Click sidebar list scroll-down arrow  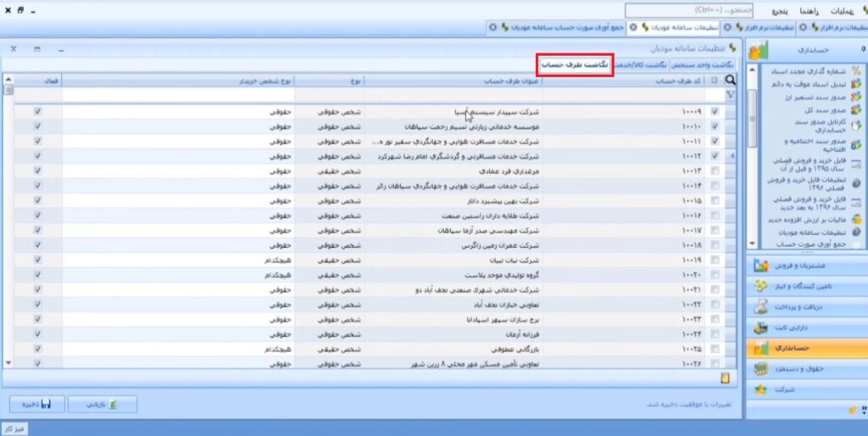pos(752,243)
